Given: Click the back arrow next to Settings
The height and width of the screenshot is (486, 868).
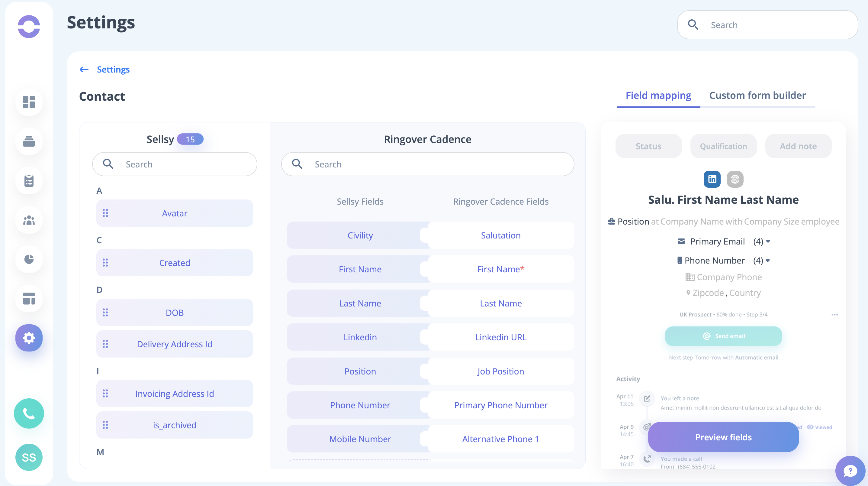Looking at the screenshot, I should pos(84,70).
